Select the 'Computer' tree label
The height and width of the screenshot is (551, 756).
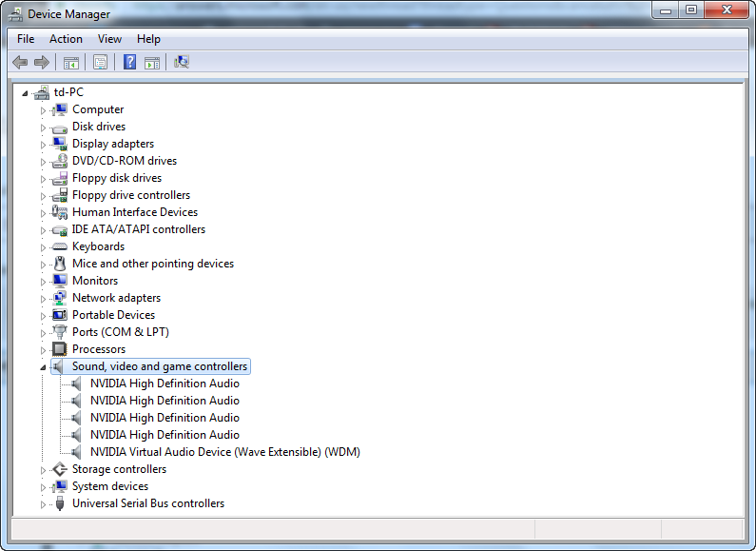point(98,109)
